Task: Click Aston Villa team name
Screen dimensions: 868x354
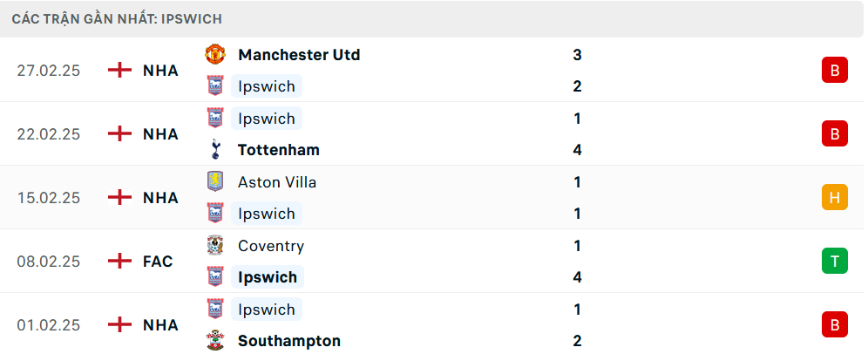Action: (x=277, y=182)
